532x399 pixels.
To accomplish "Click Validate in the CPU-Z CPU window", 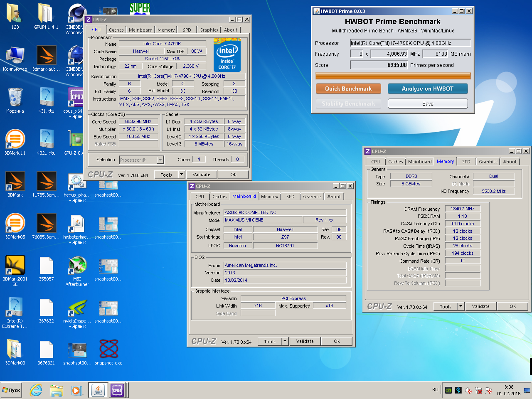I will [x=201, y=175].
